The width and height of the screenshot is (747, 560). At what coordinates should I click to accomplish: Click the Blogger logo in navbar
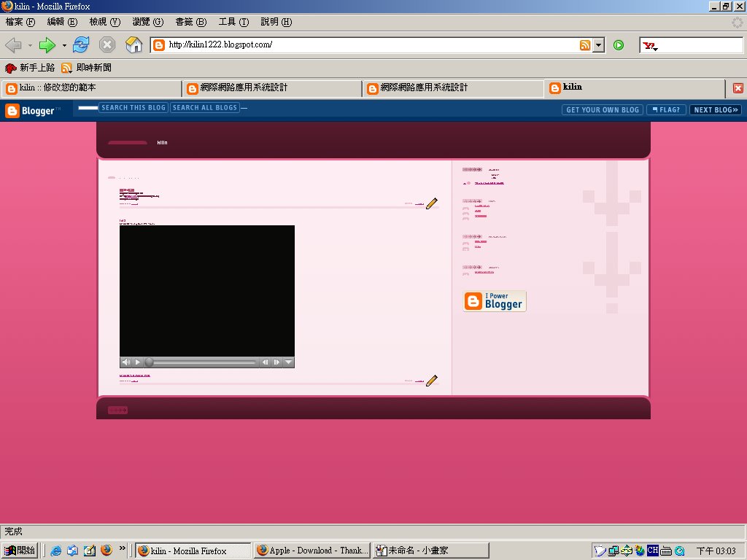click(32, 111)
